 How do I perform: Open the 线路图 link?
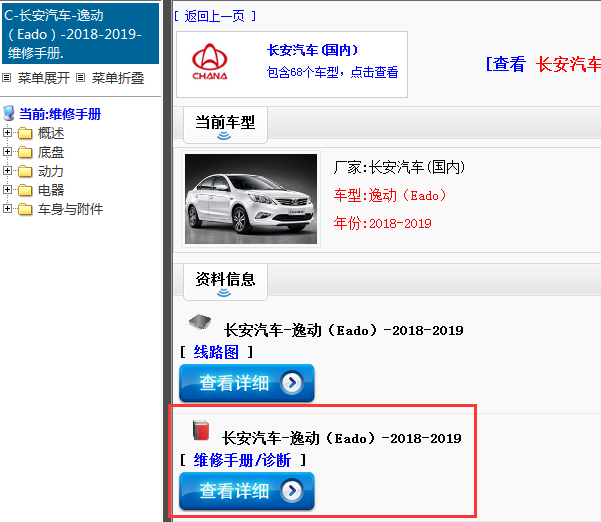(216, 352)
